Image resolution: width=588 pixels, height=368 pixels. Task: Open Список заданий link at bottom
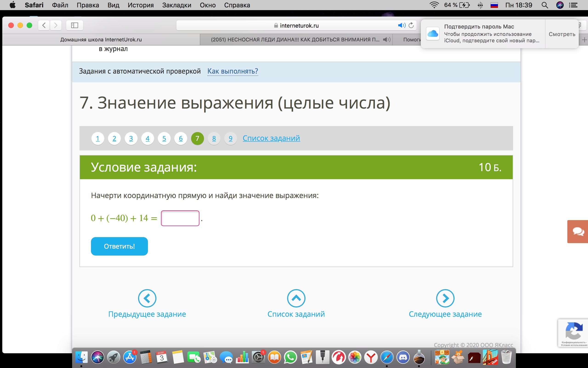(x=296, y=314)
